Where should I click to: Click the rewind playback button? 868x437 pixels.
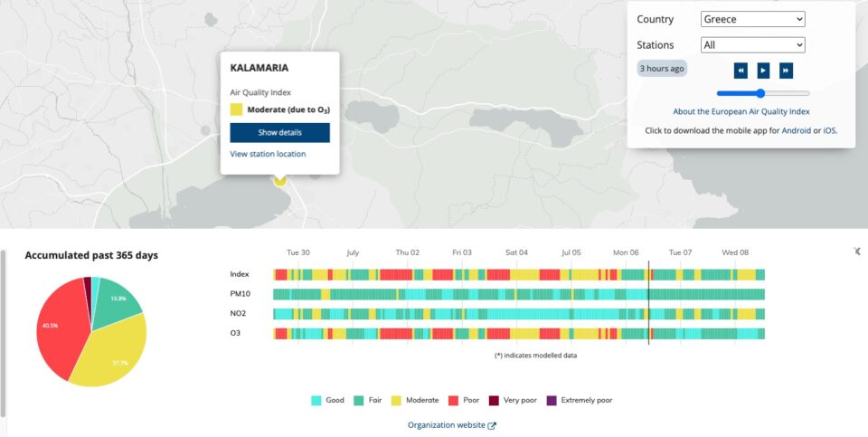coord(741,71)
